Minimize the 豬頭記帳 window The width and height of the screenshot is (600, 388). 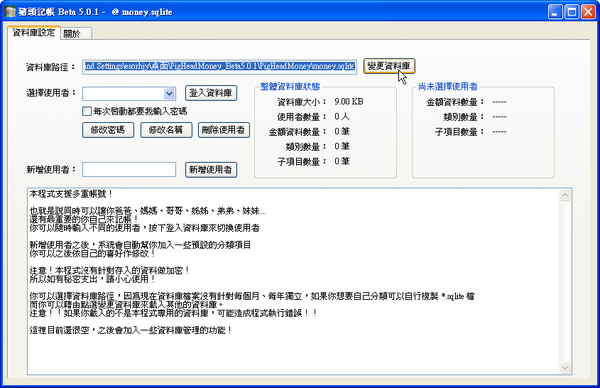(555, 12)
